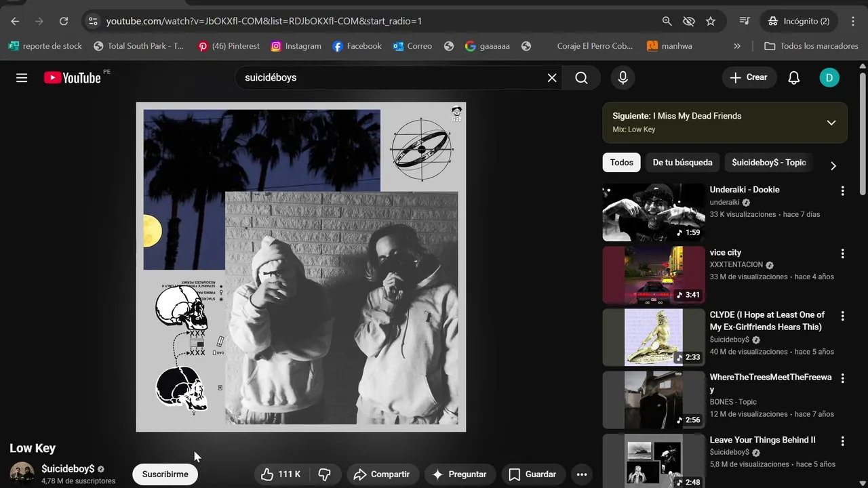Open the XXXTENTACION channel name
868x488 pixels.
click(736, 264)
